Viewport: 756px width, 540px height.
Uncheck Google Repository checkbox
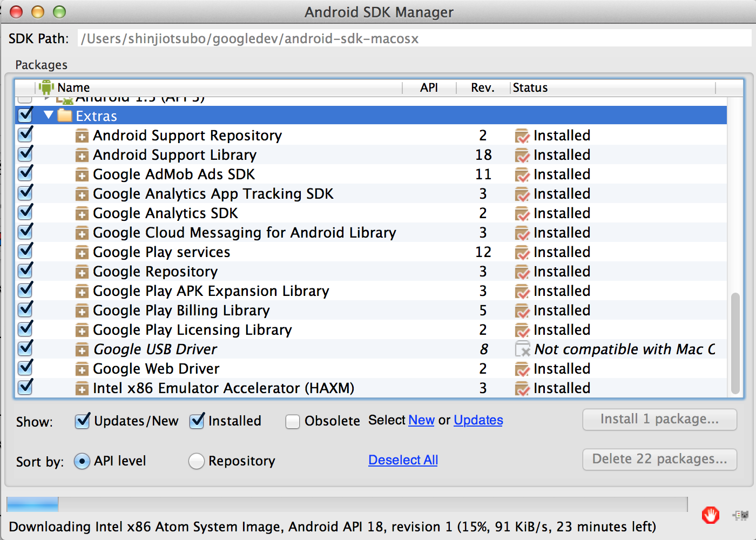point(25,271)
